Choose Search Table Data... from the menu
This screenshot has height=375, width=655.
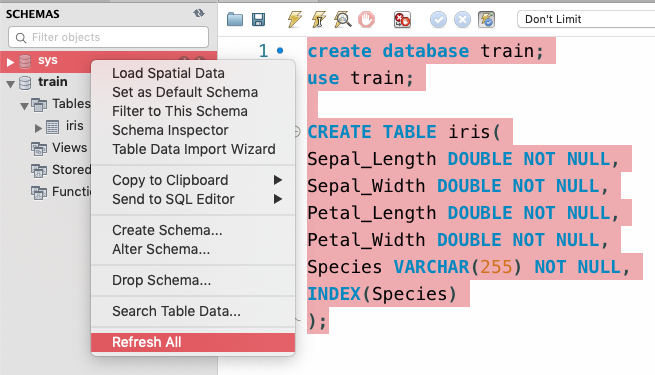click(x=193, y=311)
